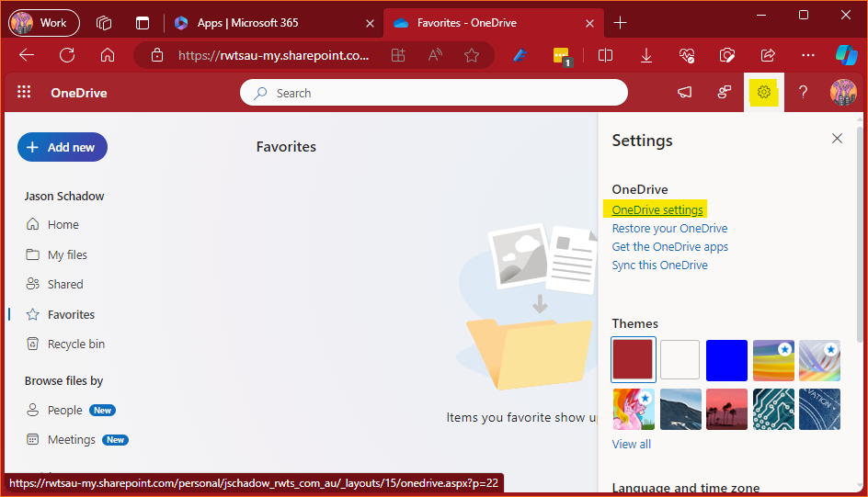Click the OneDrive search box
This screenshot has width=868, height=497.
pos(433,93)
